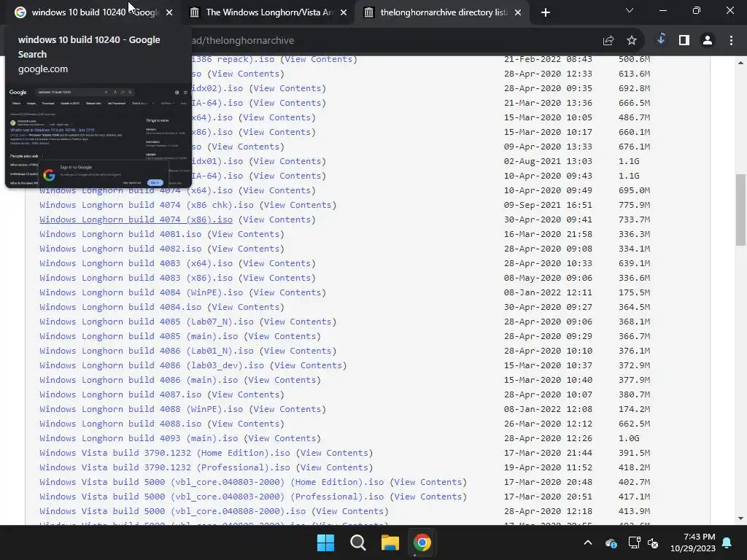View Contents of Vista 3790.1232 (Professional).iso

[334, 467]
